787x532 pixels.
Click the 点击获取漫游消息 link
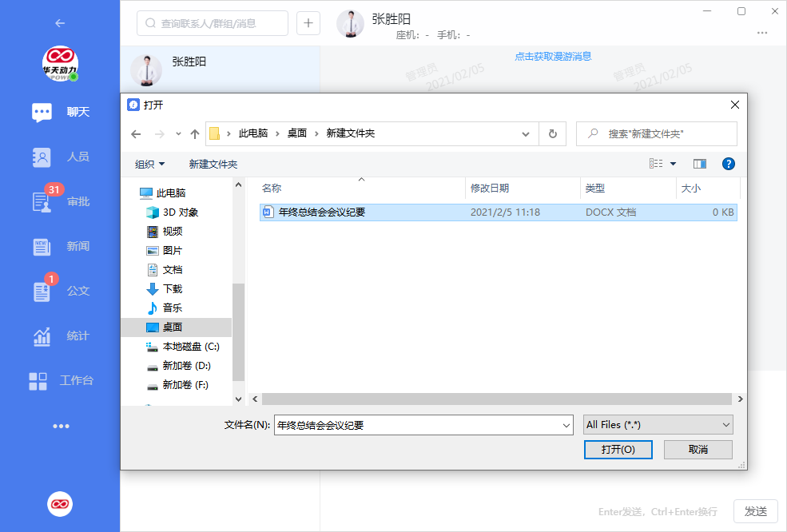click(x=553, y=55)
